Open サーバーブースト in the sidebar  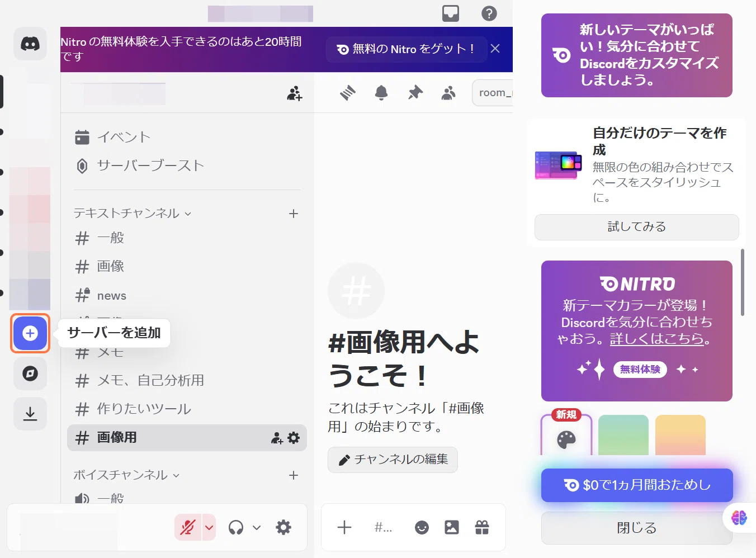187,165
